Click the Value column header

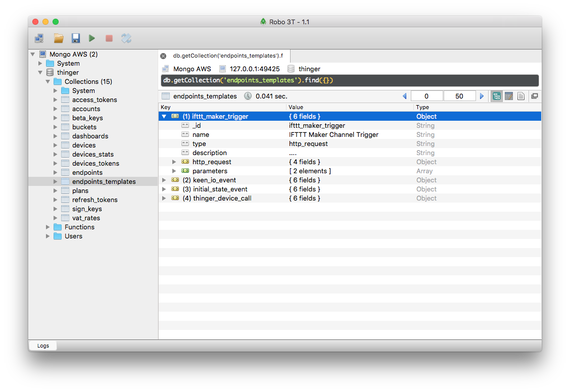click(350, 107)
